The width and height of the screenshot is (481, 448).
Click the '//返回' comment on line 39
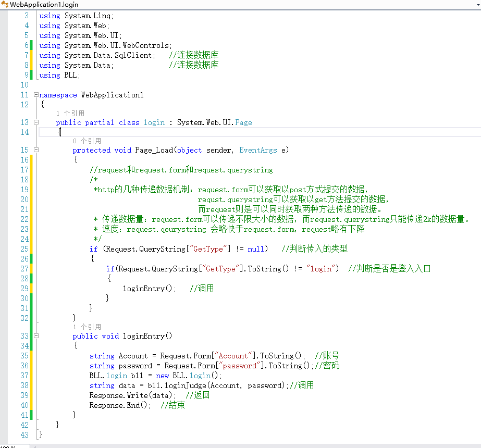(x=198, y=395)
